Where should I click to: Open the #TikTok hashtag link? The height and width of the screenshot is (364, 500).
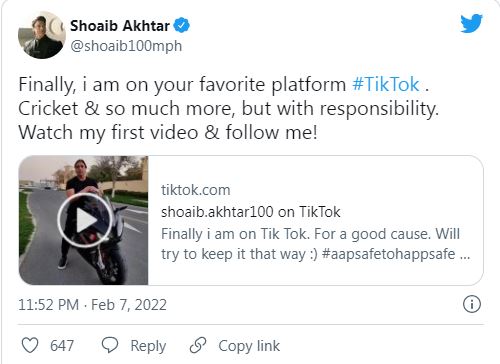386,84
